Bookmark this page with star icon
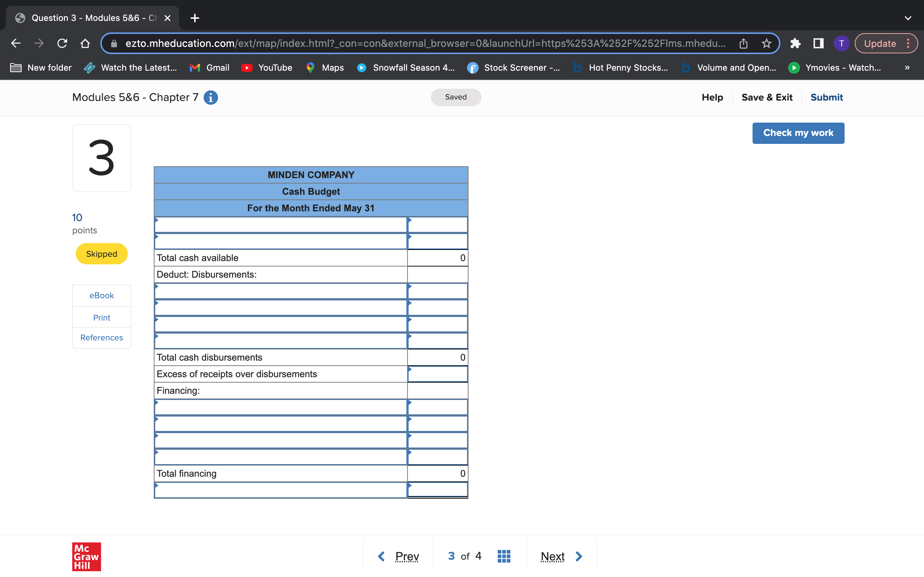Image resolution: width=924 pixels, height=577 pixels. pyautogui.click(x=766, y=44)
